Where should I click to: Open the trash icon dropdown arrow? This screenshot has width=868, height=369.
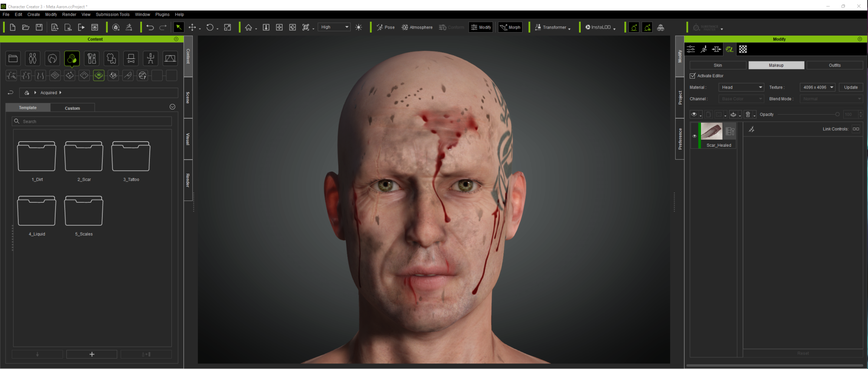[x=754, y=116]
